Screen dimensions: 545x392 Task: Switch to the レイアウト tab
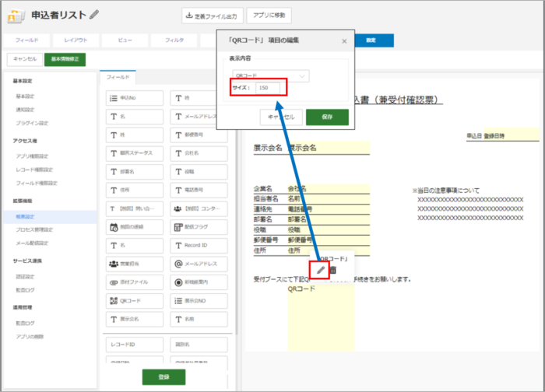pyautogui.click(x=76, y=40)
